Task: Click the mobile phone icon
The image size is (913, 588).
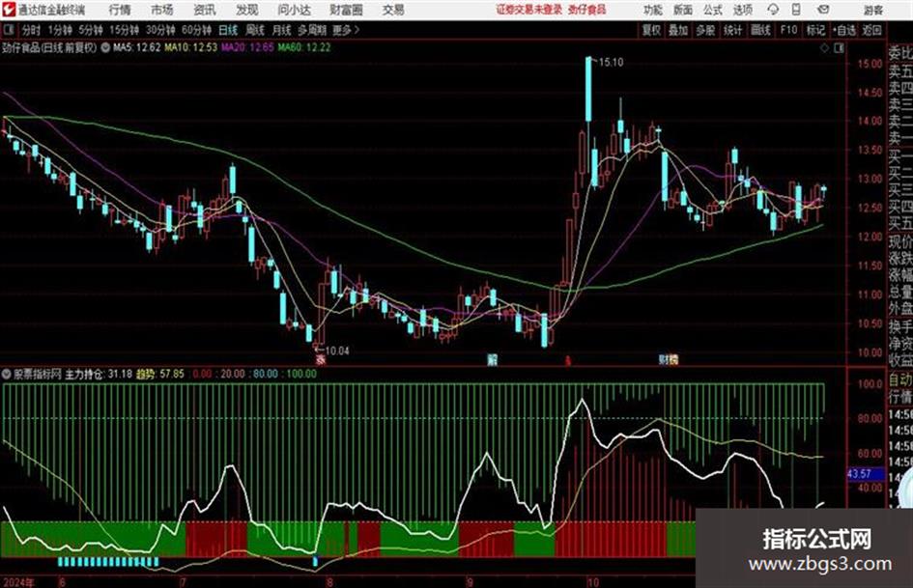Action: pos(796,10)
